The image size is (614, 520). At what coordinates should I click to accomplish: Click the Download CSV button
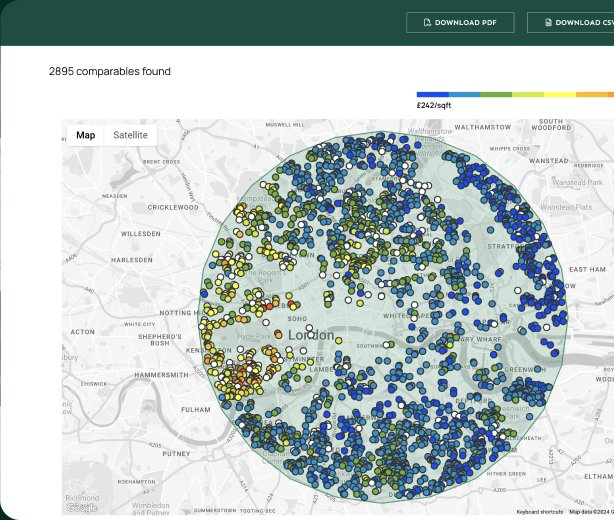(571, 22)
